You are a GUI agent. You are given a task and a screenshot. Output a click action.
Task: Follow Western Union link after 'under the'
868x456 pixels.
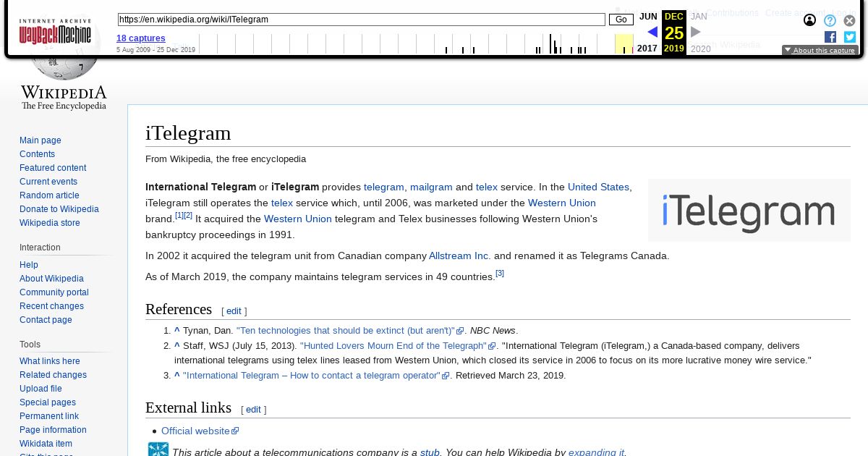(x=562, y=203)
